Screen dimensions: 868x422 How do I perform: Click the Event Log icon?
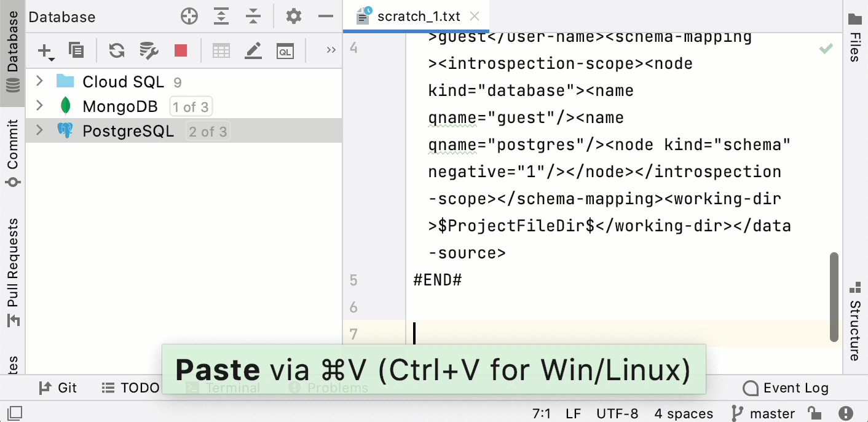point(751,388)
